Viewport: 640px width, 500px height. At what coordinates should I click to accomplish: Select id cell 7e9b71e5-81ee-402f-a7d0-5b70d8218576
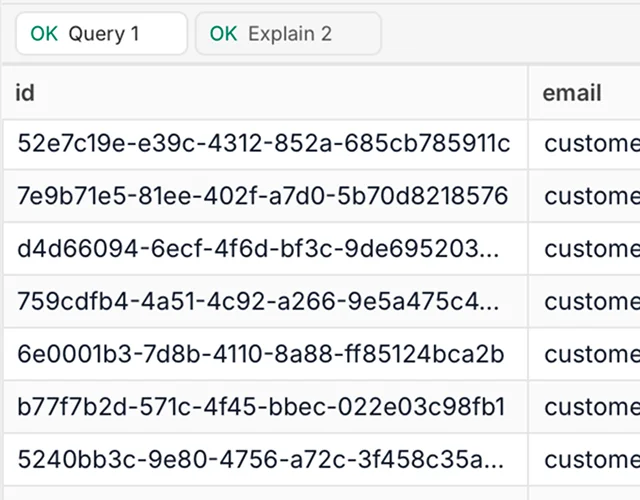pyautogui.click(x=264, y=196)
